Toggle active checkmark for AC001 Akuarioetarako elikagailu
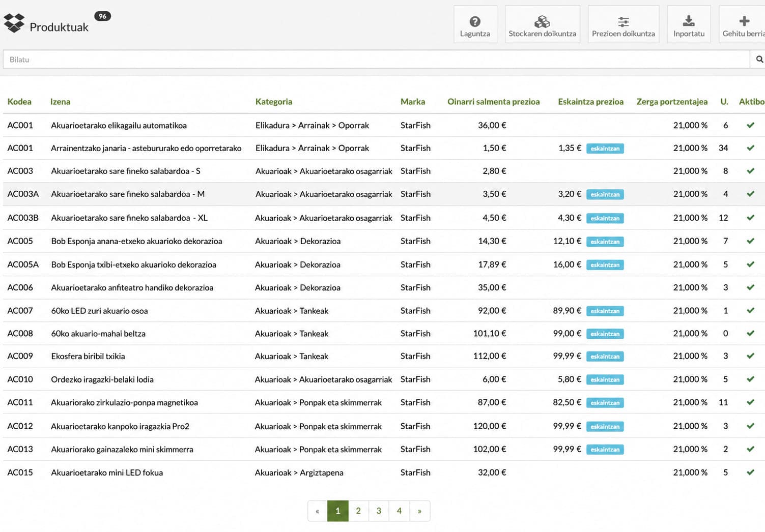The image size is (765, 532). pos(750,125)
